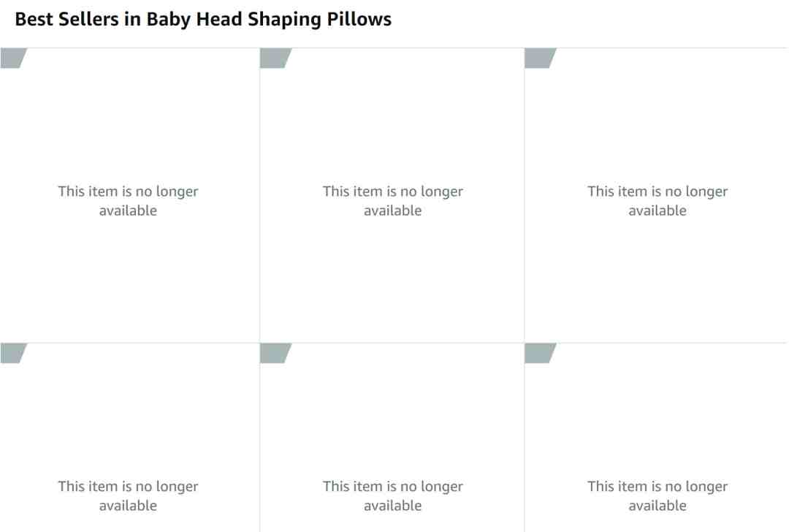Select the Best Sellers in Baby Head Shaping Pillows heading
This screenshot has width=789, height=532.
coord(203,19)
